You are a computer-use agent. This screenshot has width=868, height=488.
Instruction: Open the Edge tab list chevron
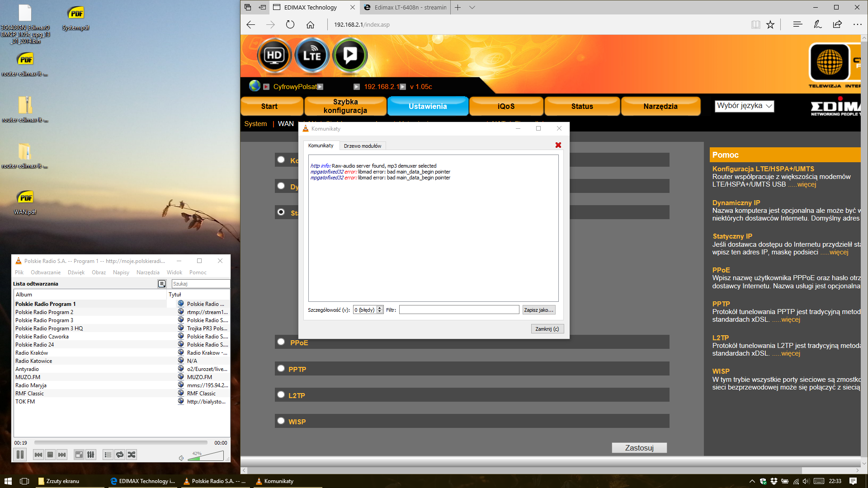pyautogui.click(x=472, y=7)
